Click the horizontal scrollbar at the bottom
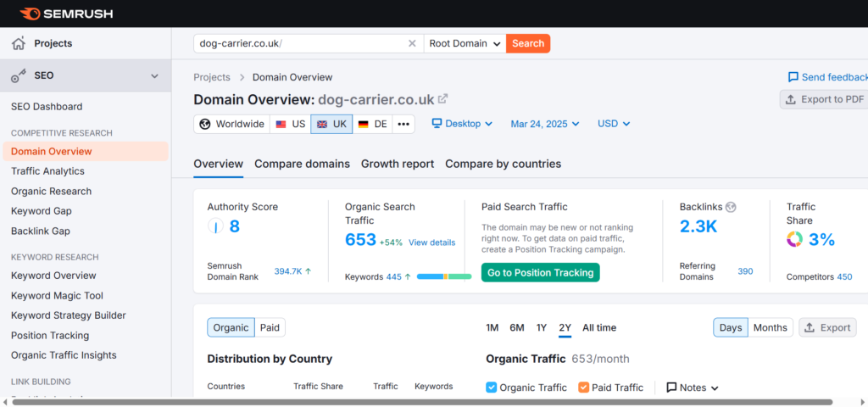Screen dimensions: 868x407 (422, 402)
